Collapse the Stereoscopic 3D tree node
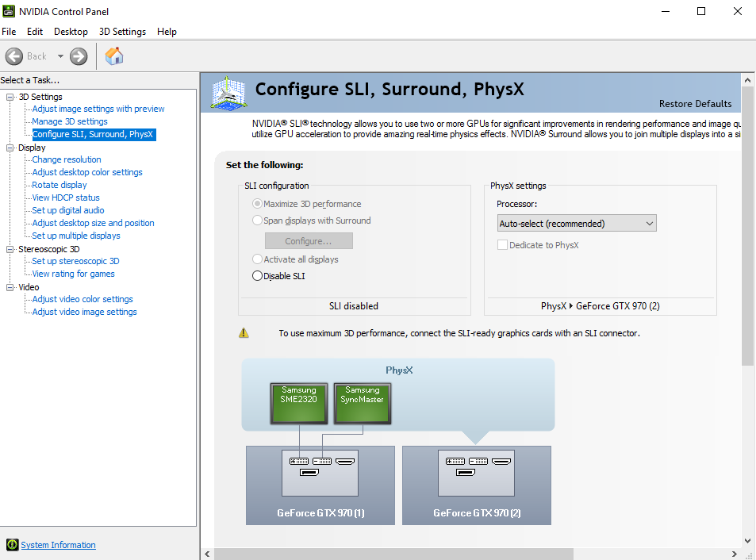 (x=10, y=249)
